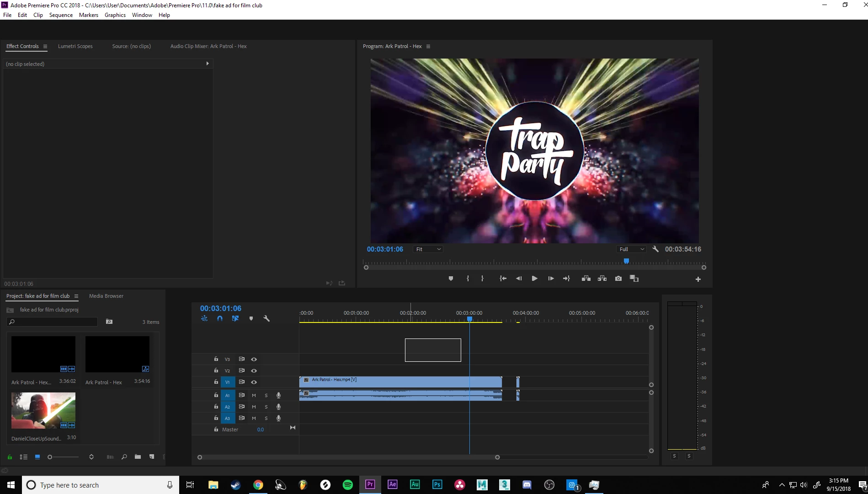Solo audio track A2

(266, 407)
